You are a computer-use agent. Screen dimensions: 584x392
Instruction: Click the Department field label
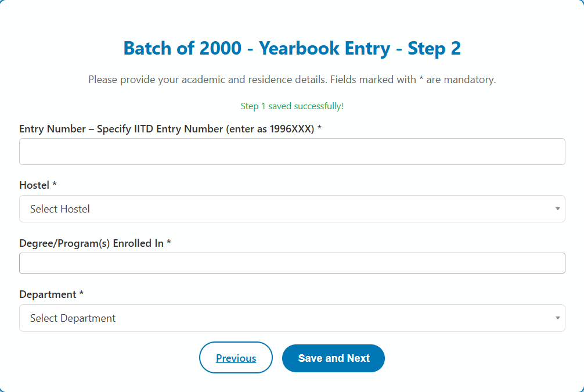[48, 294]
